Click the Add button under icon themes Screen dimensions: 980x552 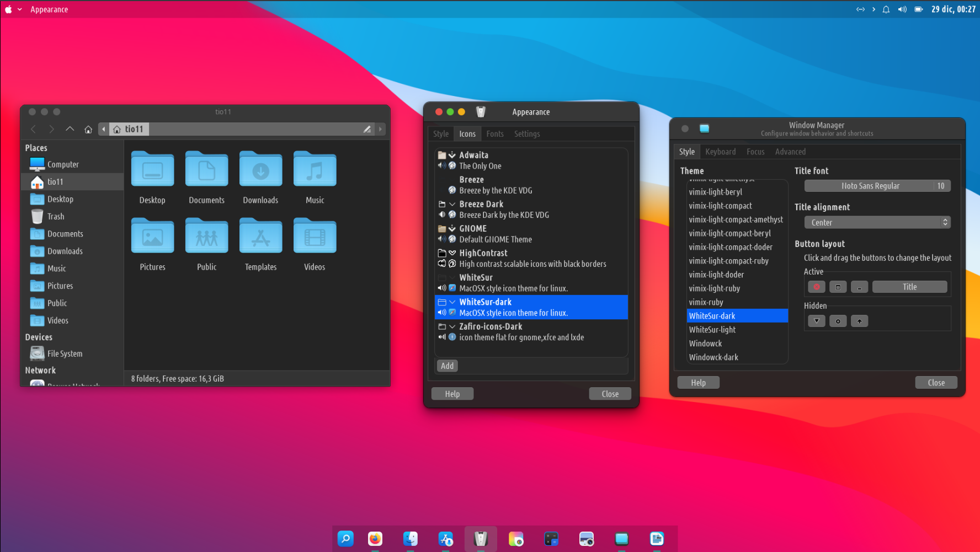[447, 366]
